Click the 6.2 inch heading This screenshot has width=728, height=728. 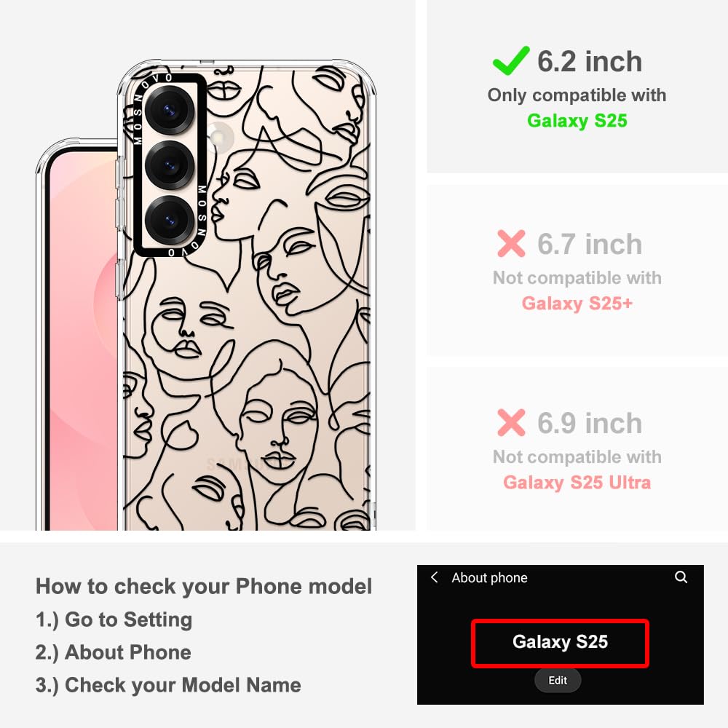point(590,61)
